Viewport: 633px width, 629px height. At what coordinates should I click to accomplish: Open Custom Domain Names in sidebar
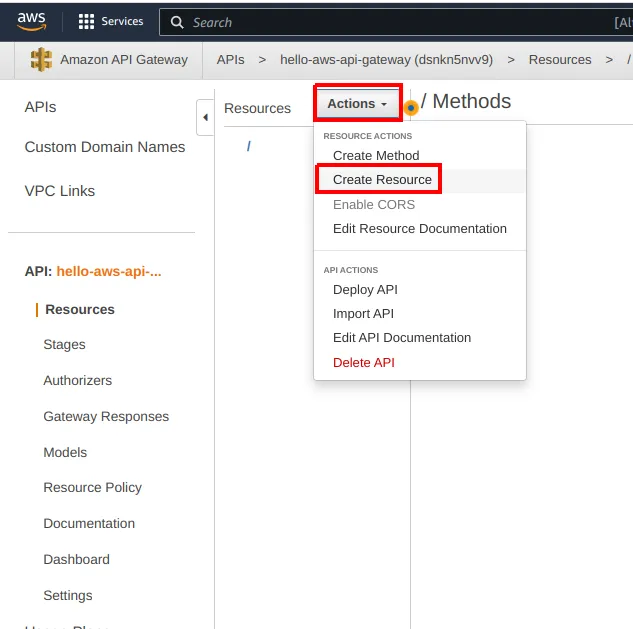pos(105,147)
